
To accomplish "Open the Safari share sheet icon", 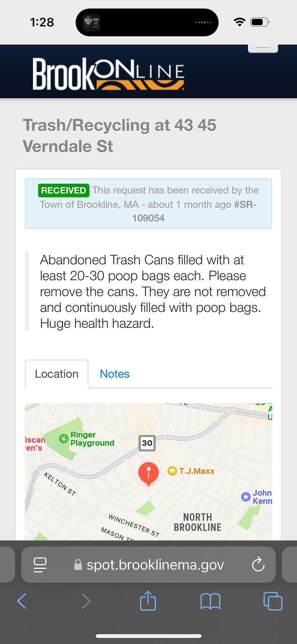I will [x=148, y=602].
